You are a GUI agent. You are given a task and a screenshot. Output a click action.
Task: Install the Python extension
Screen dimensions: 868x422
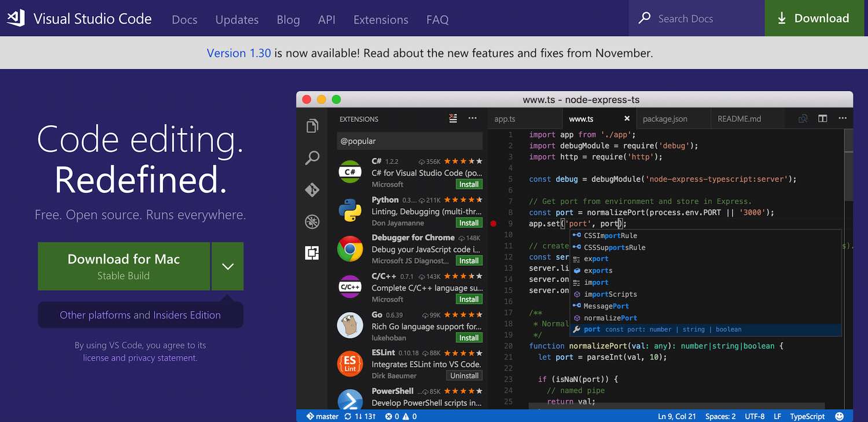point(469,223)
